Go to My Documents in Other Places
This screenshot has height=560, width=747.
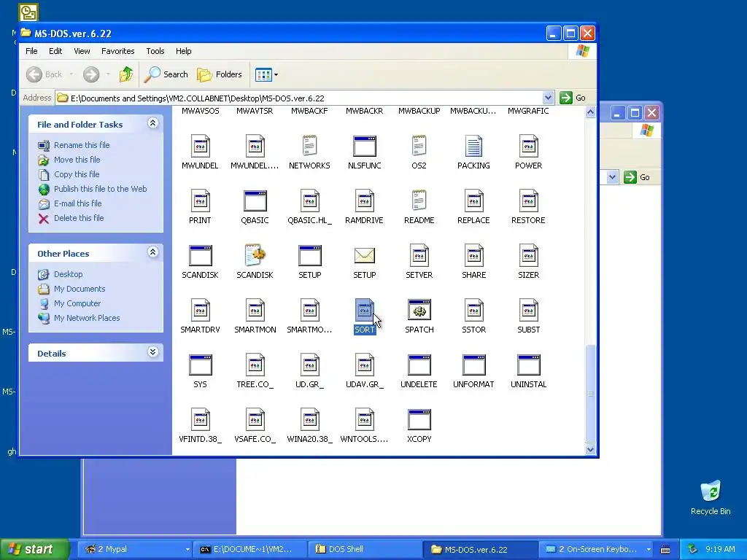click(80, 289)
